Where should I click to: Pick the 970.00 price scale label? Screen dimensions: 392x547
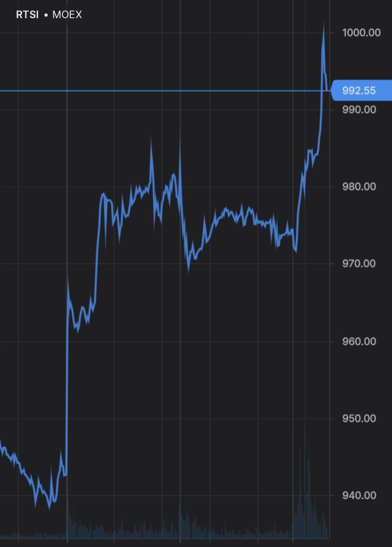[359, 264]
